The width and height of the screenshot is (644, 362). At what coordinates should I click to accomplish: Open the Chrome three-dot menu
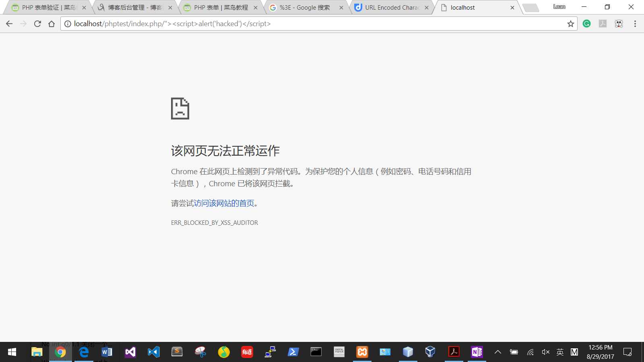pos(635,24)
